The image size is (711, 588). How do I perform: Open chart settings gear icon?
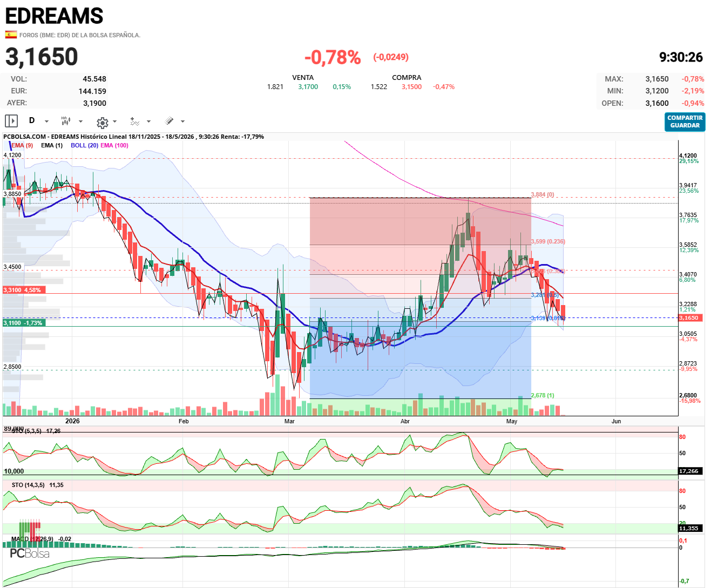coord(102,122)
